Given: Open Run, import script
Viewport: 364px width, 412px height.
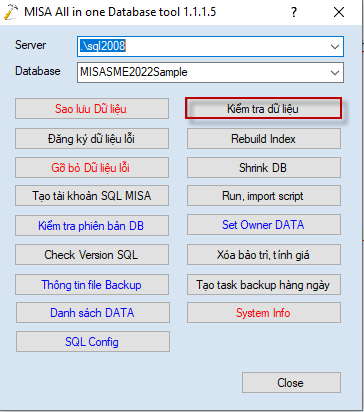Looking at the screenshot, I should (x=264, y=196).
